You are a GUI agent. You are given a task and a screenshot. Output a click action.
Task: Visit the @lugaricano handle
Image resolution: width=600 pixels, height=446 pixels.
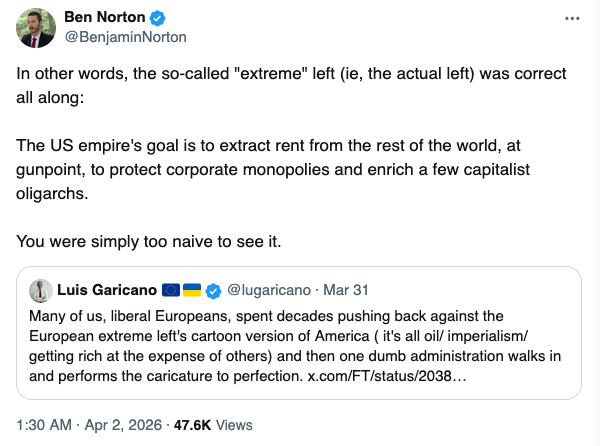(x=269, y=291)
